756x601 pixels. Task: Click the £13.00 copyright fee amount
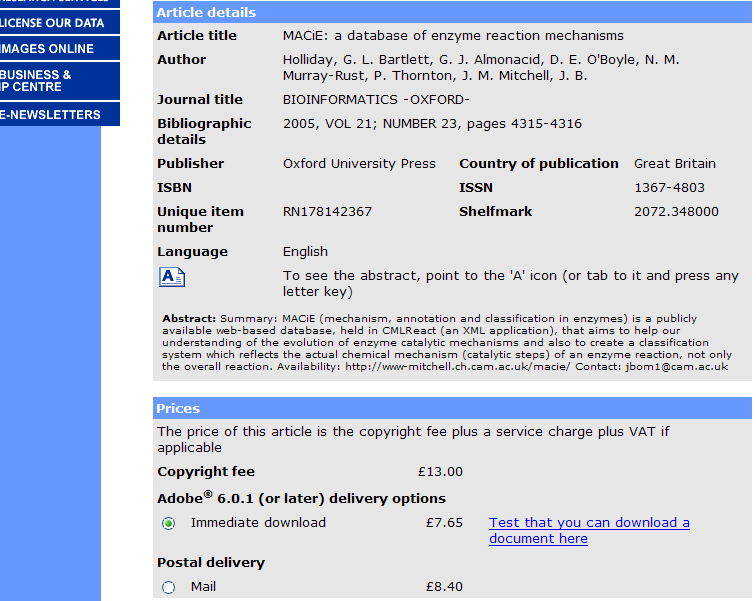pyautogui.click(x=440, y=472)
